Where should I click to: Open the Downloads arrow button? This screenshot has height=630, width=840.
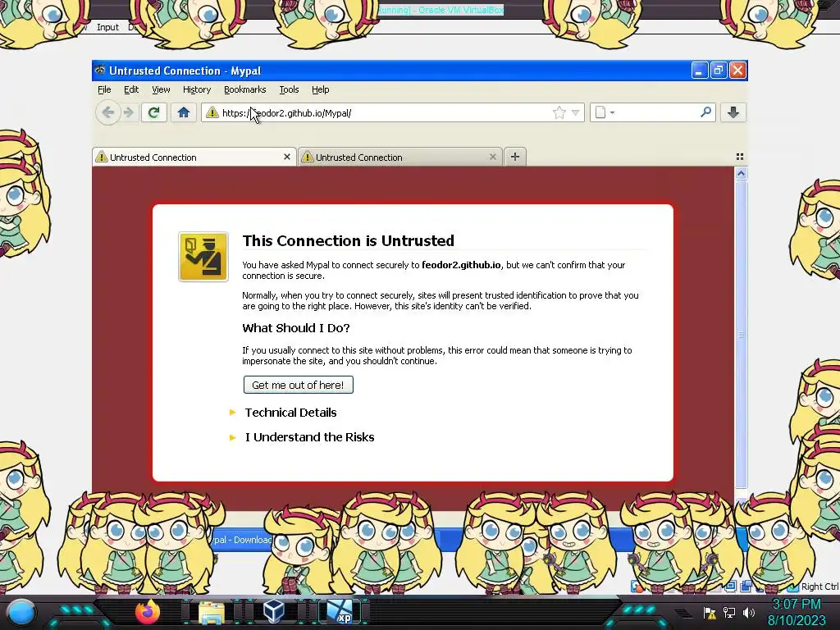click(x=733, y=112)
